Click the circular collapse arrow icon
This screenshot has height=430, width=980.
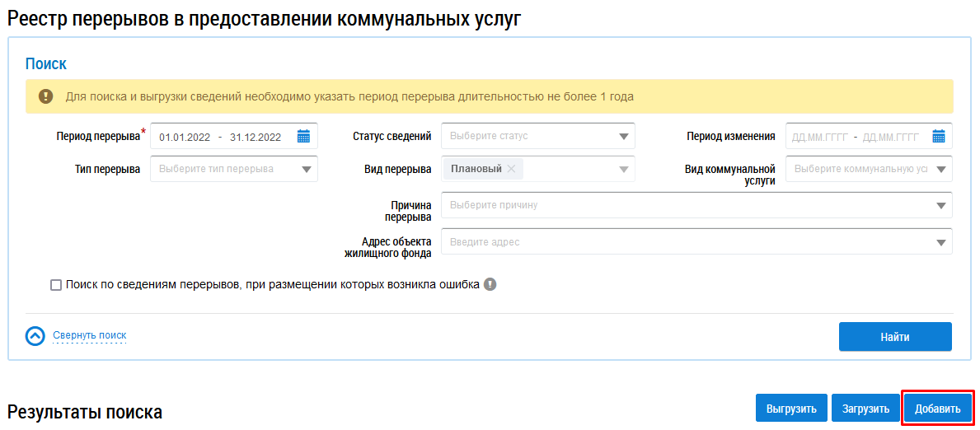pos(35,336)
